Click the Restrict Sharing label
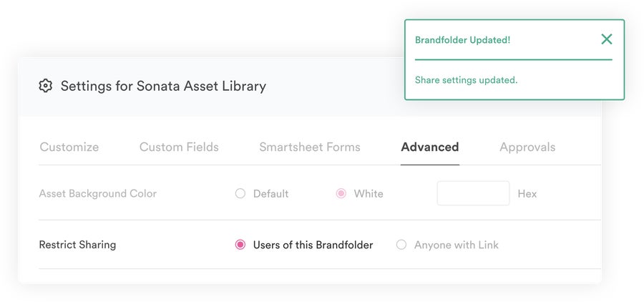Screen dimensions: 644x302 pyautogui.click(x=77, y=245)
